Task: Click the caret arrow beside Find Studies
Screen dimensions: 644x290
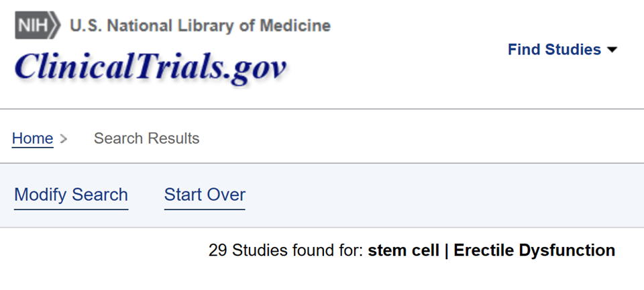Action: coord(612,50)
